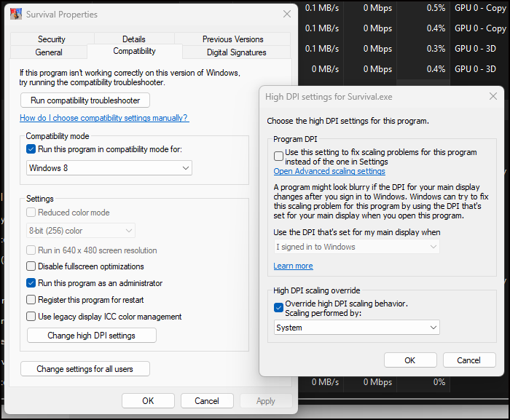Click first GPU 0 - 3D entry, 0.3% row

point(475,49)
